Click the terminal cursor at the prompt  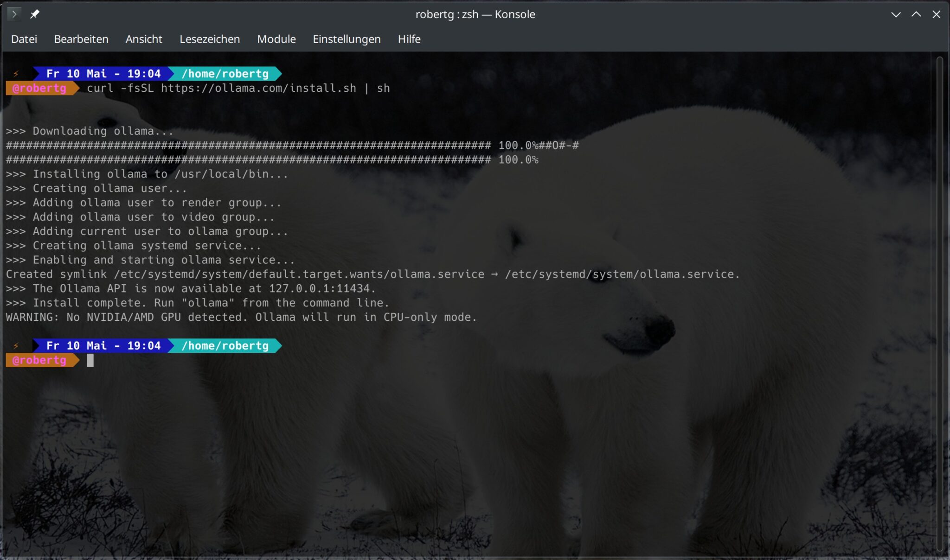click(90, 360)
